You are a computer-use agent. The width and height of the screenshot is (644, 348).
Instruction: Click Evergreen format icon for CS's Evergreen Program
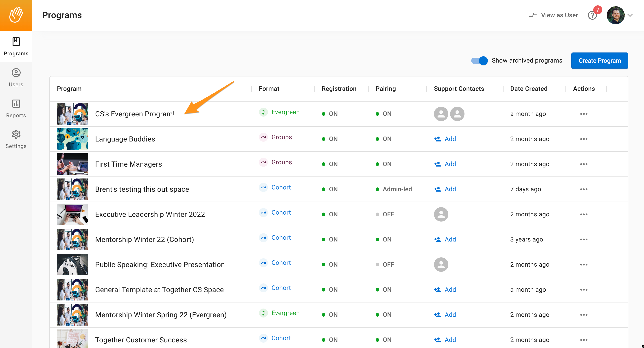[263, 112]
